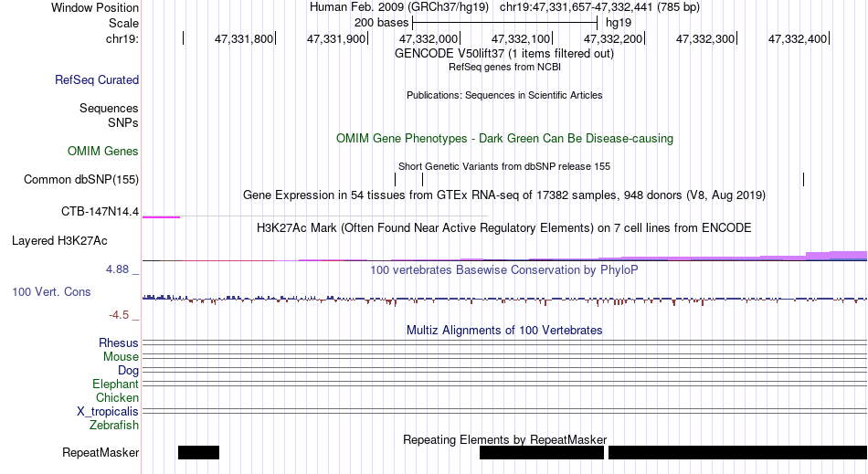Click the 200 bases scale bar
This screenshot has width=868, height=474.
click(505, 23)
